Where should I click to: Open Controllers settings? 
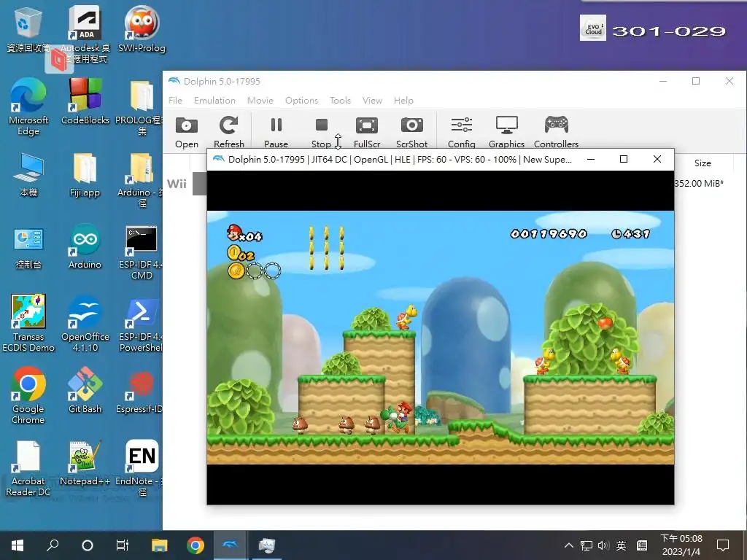(556, 133)
